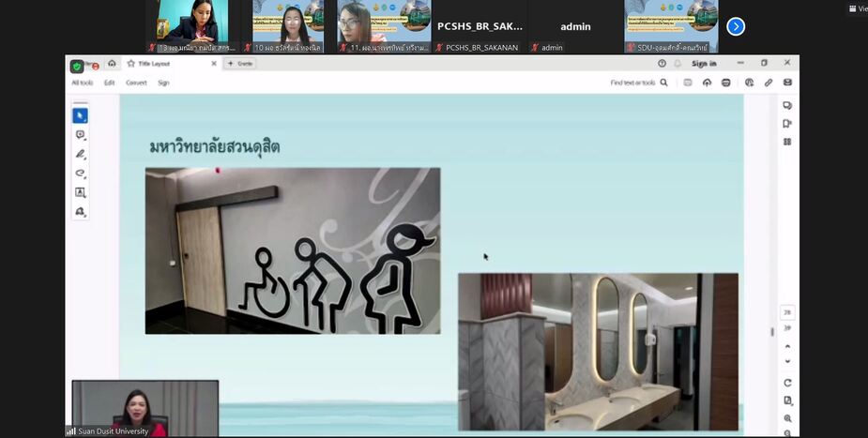This screenshot has width=868, height=438.
Task: Click the save icon in the toolbar
Action: [688, 83]
